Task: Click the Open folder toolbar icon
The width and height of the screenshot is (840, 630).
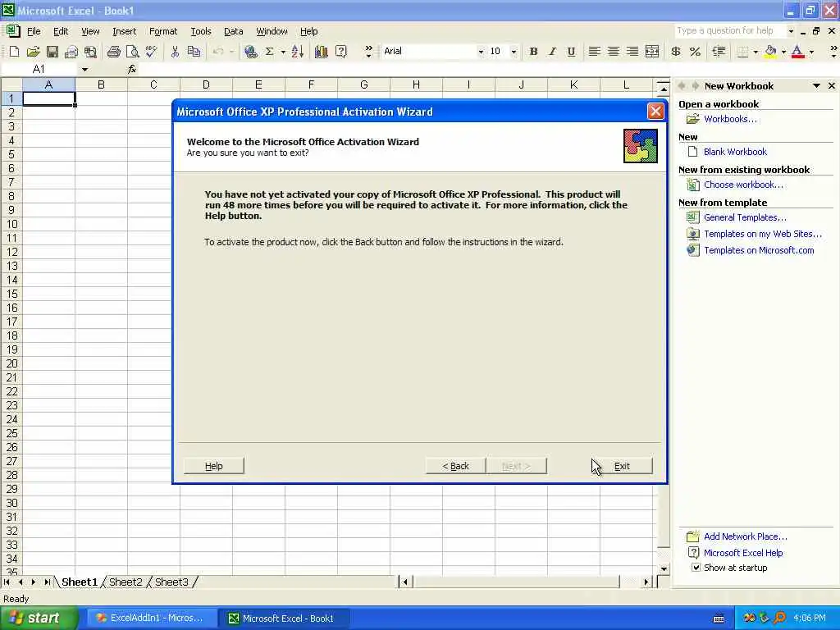Action: tap(33, 52)
